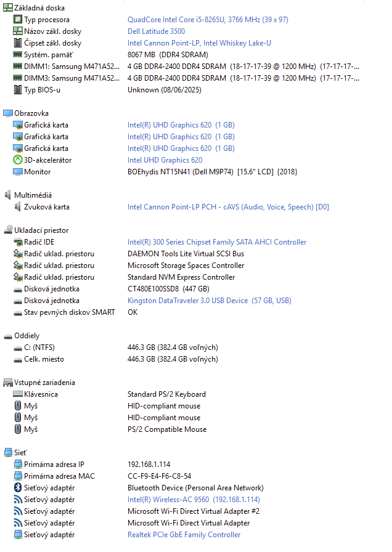Screen dimensions: 392x552
Task: Click the drive icon beside C: (NTFS)
Action: (x=18, y=348)
